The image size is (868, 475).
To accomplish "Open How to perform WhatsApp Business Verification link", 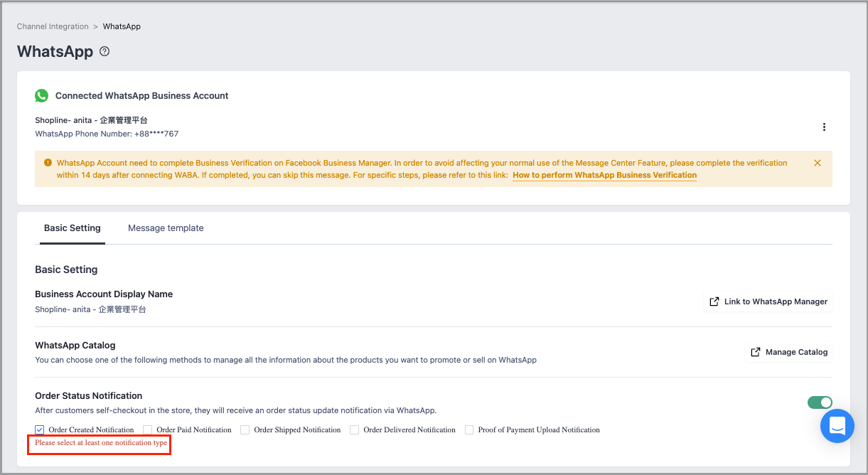I will click(604, 175).
